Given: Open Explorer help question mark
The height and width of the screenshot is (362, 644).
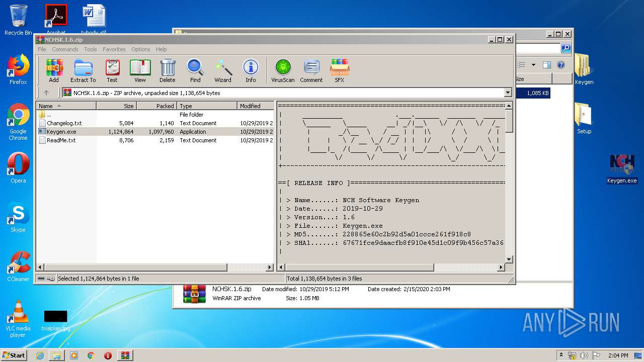Looking at the screenshot, I should pos(561,64).
